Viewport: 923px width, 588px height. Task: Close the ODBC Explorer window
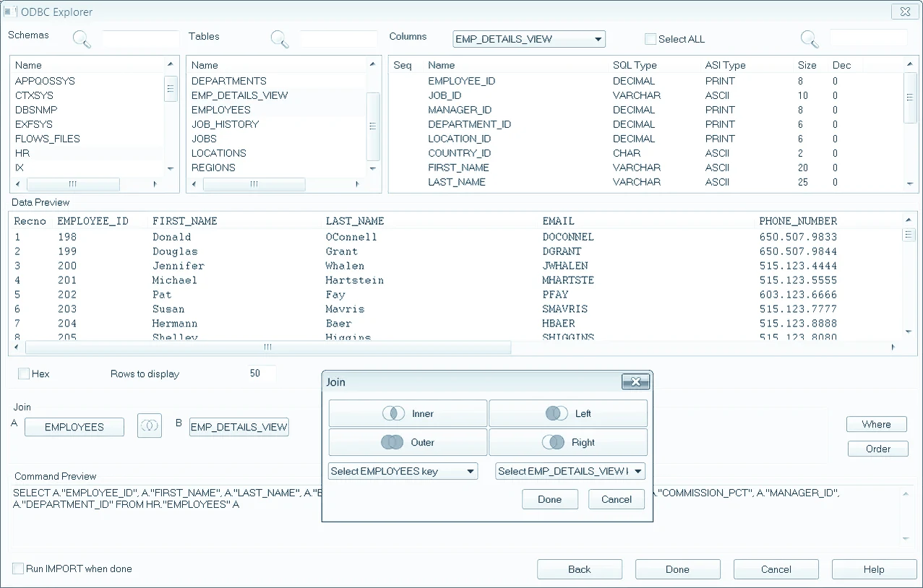(904, 12)
